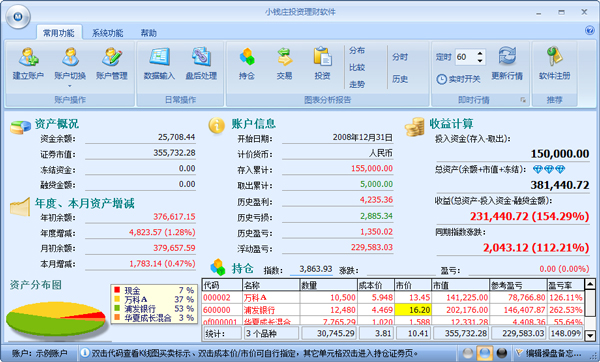
Task: Click the 分布 chart button
Action: pos(357,50)
